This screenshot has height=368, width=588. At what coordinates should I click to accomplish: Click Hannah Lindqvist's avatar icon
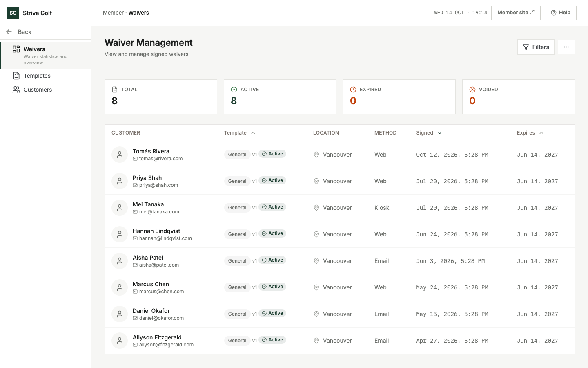pos(120,234)
